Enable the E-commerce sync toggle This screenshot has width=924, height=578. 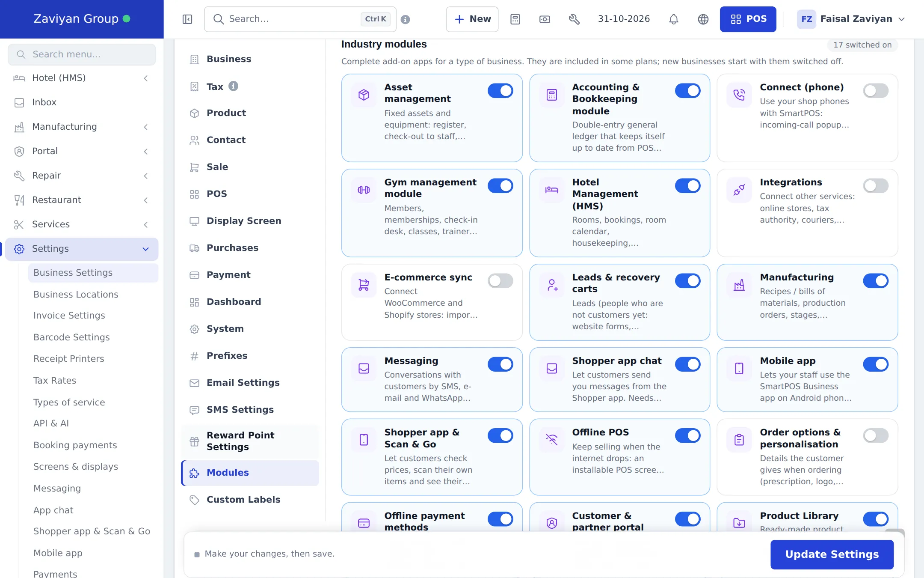point(500,281)
